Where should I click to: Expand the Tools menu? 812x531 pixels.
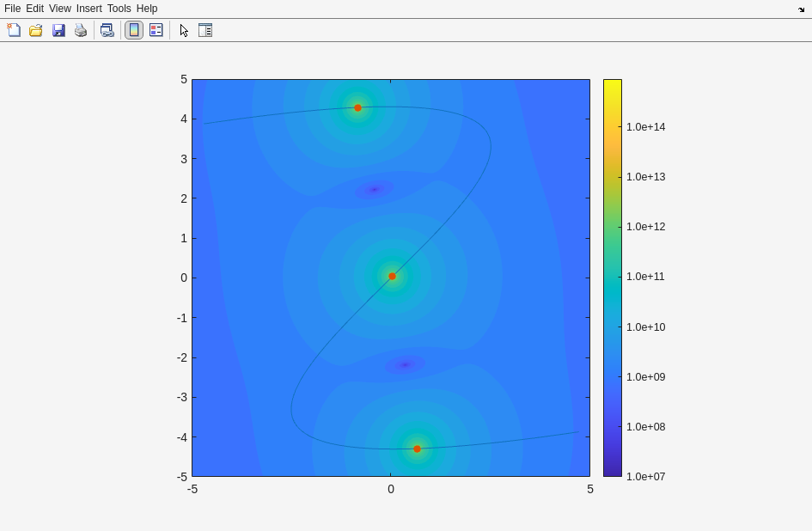(119, 9)
